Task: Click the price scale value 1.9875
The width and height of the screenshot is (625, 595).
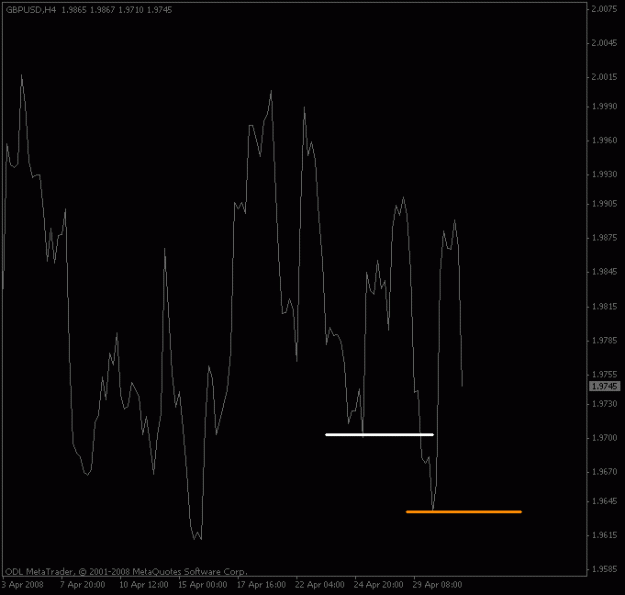Action: pos(604,238)
